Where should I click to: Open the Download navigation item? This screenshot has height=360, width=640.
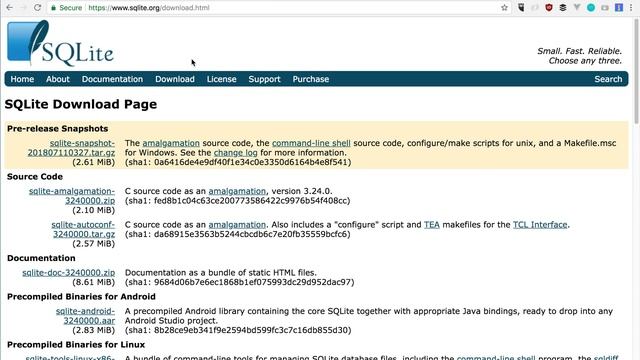pos(175,79)
